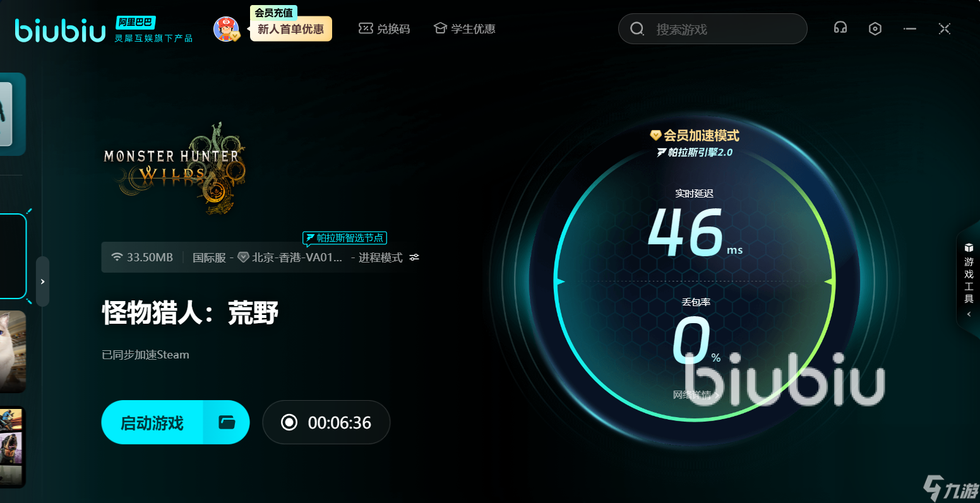Click the 新人首单优惠 membership offer
Image resolution: width=980 pixels, height=503 pixels.
tap(291, 29)
